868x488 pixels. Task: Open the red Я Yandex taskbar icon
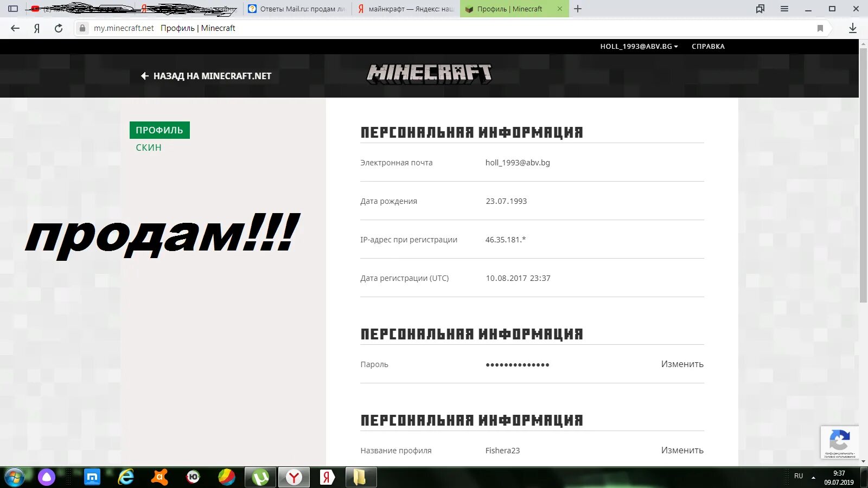pyautogui.click(x=327, y=477)
